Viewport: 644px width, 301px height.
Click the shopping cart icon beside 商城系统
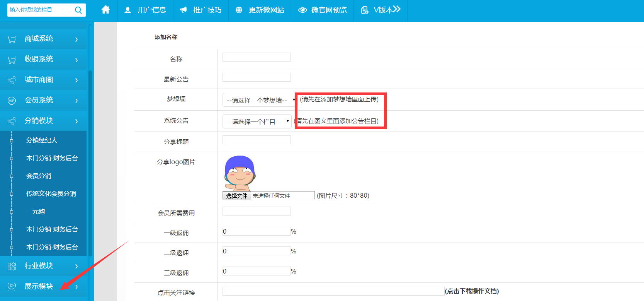[x=12, y=39]
